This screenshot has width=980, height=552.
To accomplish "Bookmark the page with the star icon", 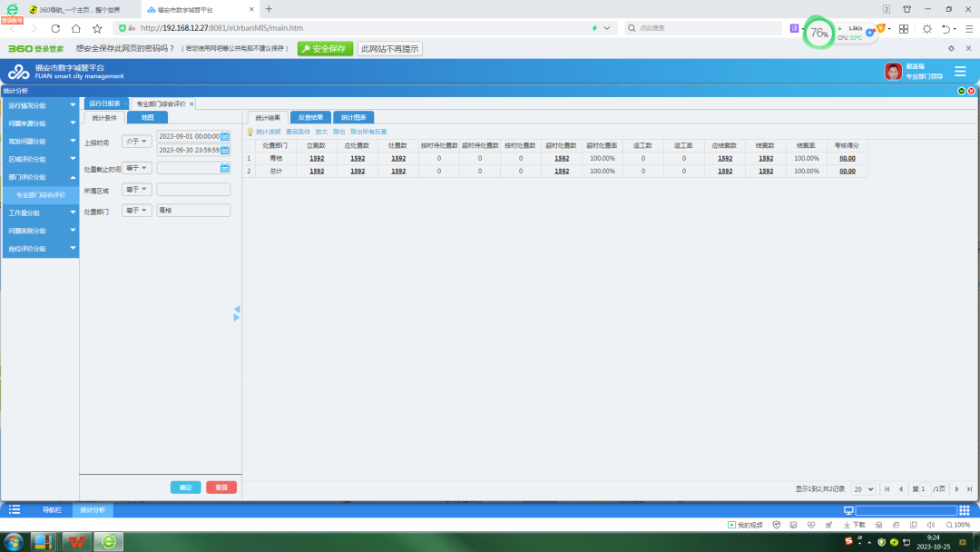I will (97, 28).
